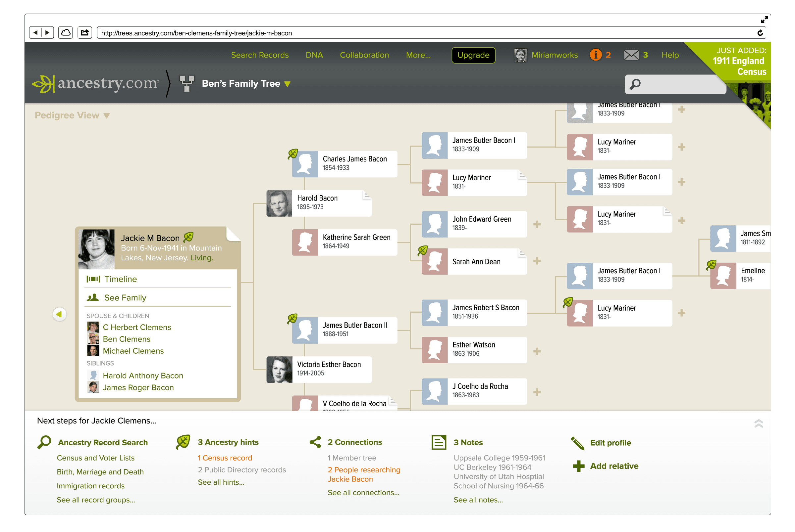Click the Upgrade button
The image size is (795, 532).
tap(473, 55)
